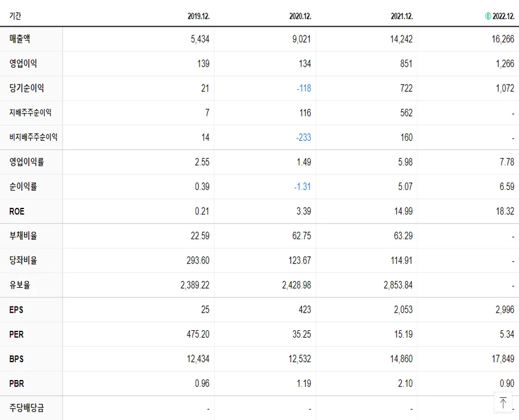Click the 2,389.22 reserve ratio value
This screenshot has width=519, height=420.
[x=195, y=285]
